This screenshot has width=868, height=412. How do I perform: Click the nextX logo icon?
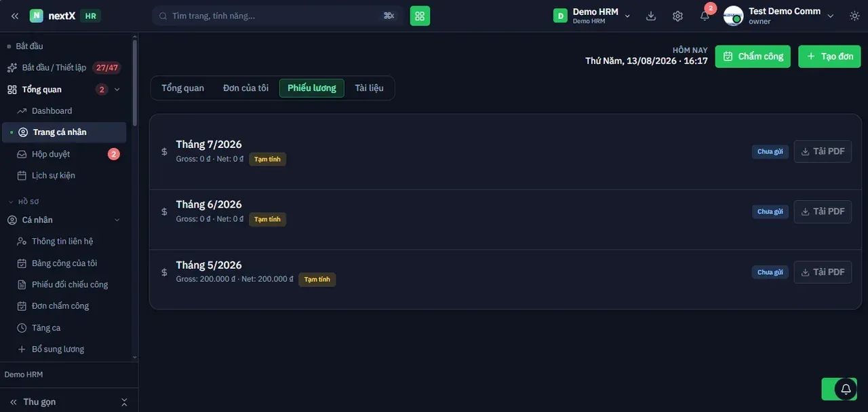coord(36,16)
